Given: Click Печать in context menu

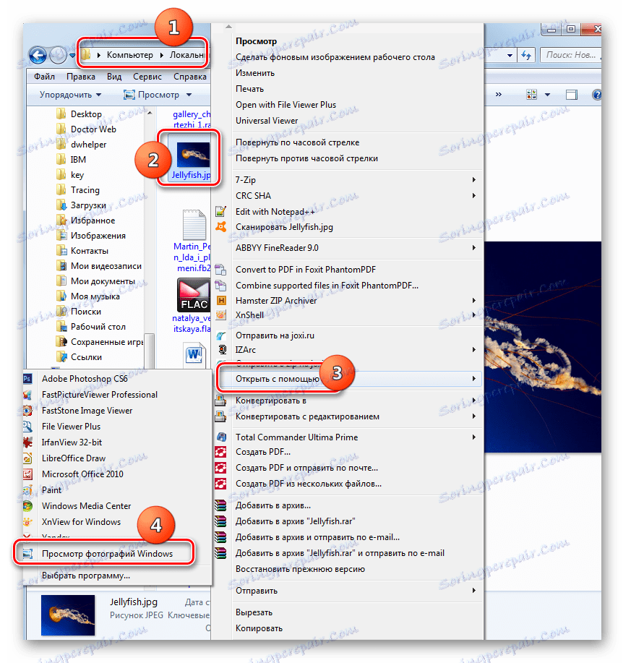Looking at the screenshot, I should (250, 89).
